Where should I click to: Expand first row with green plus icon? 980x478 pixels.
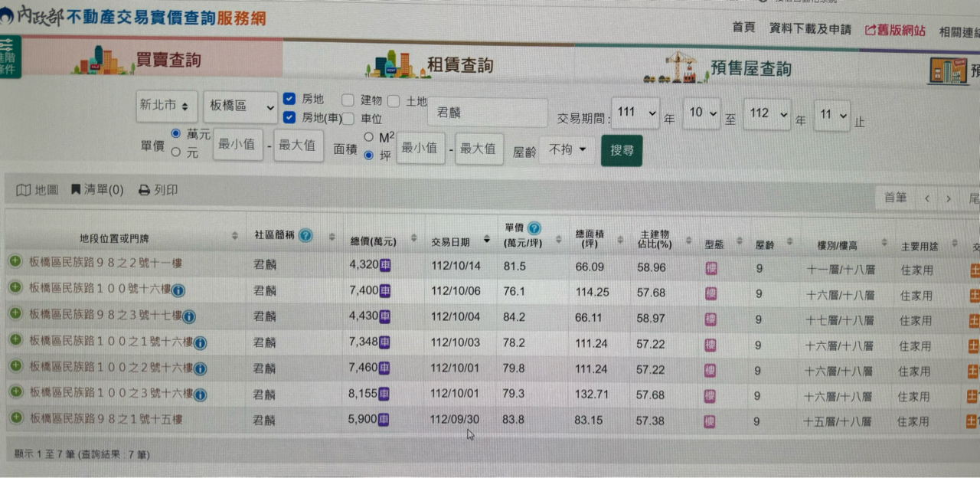pos(15,262)
